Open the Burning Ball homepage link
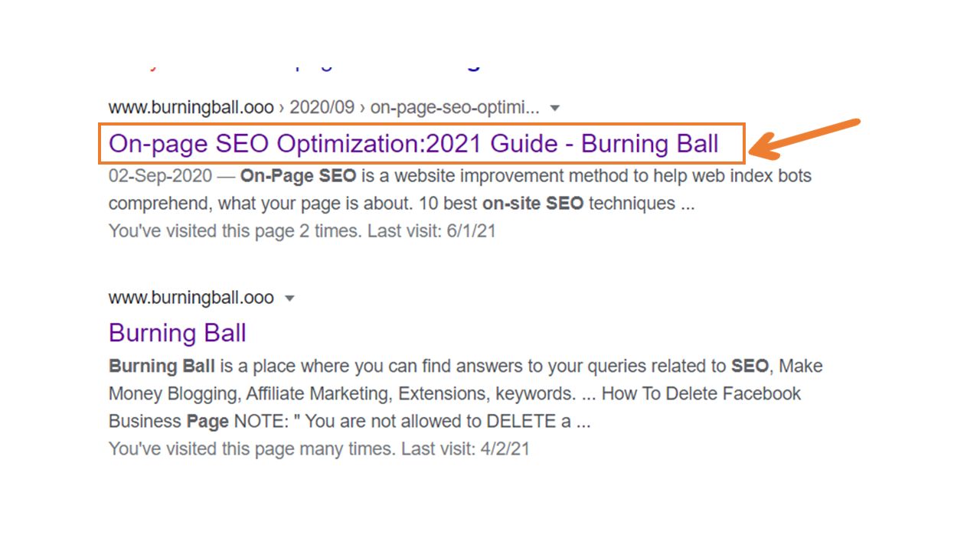The height and width of the screenshot is (551, 980). click(x=177, y=333)
